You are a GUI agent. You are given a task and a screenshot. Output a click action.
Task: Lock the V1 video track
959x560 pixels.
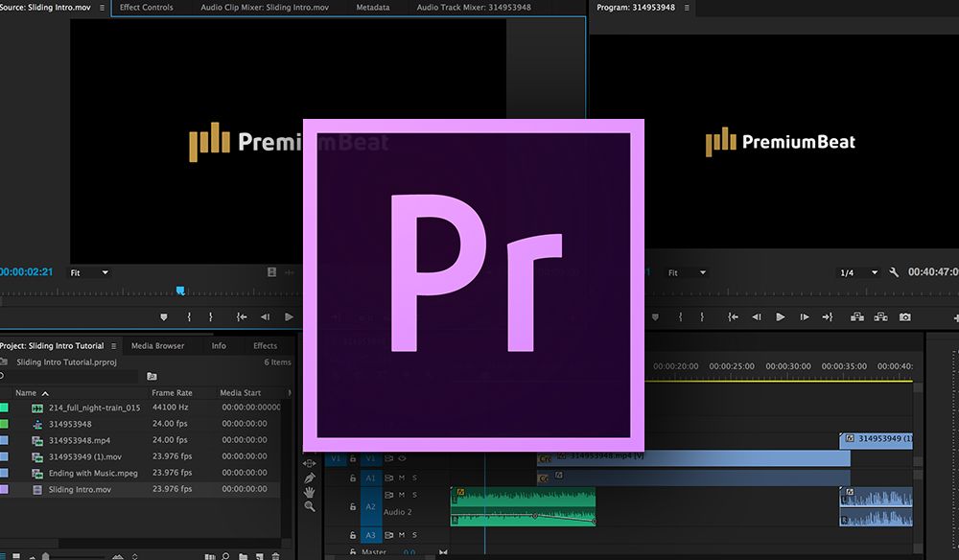[352, 457]
